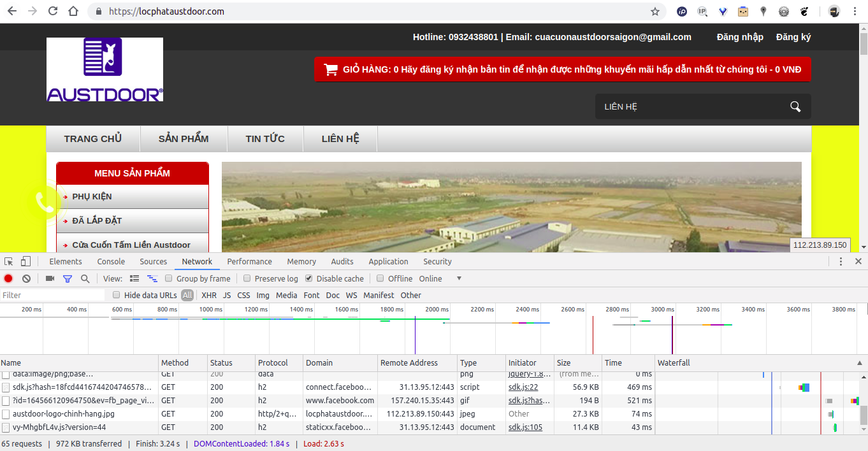
Task: Focus the network Filter text field
Action: [52, 295]
